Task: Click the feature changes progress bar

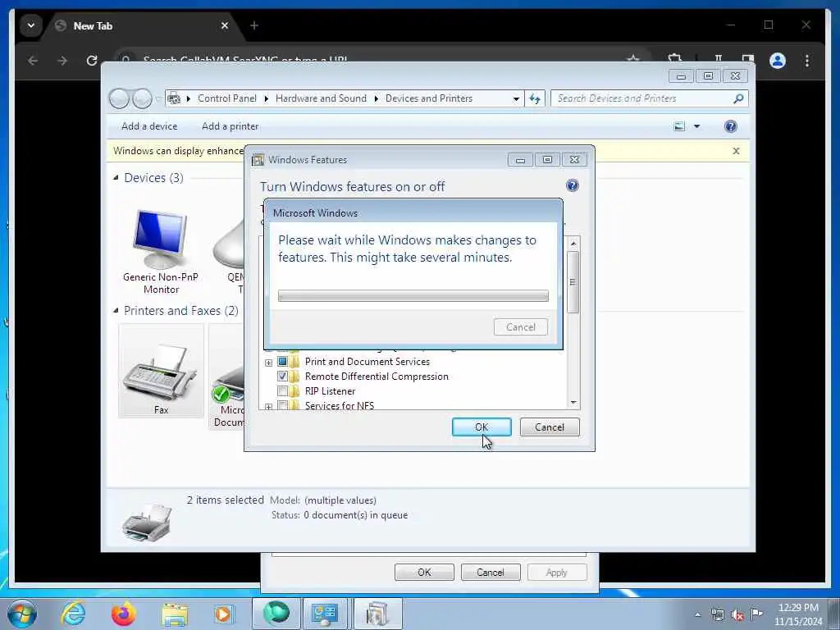Action: (x=413, y=295)
